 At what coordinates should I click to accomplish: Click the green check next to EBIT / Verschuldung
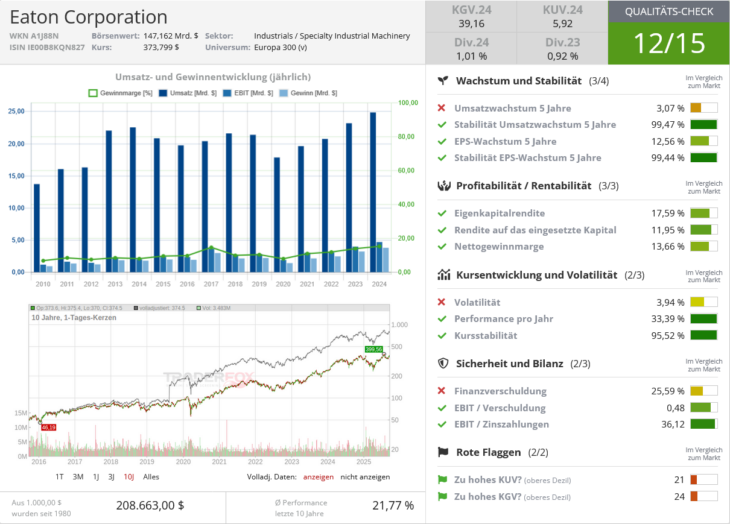coord(442,408)
